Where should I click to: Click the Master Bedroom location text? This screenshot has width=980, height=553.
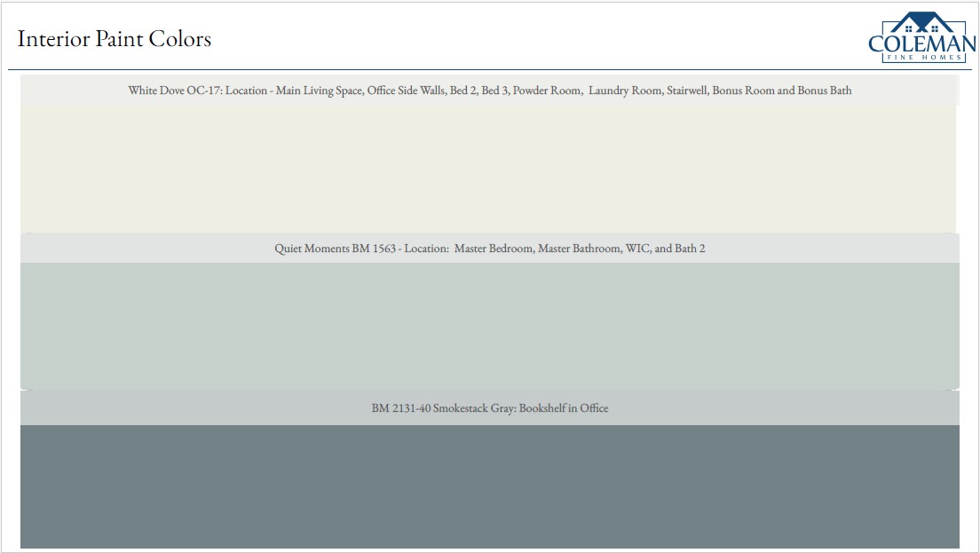tap(494, 249)
